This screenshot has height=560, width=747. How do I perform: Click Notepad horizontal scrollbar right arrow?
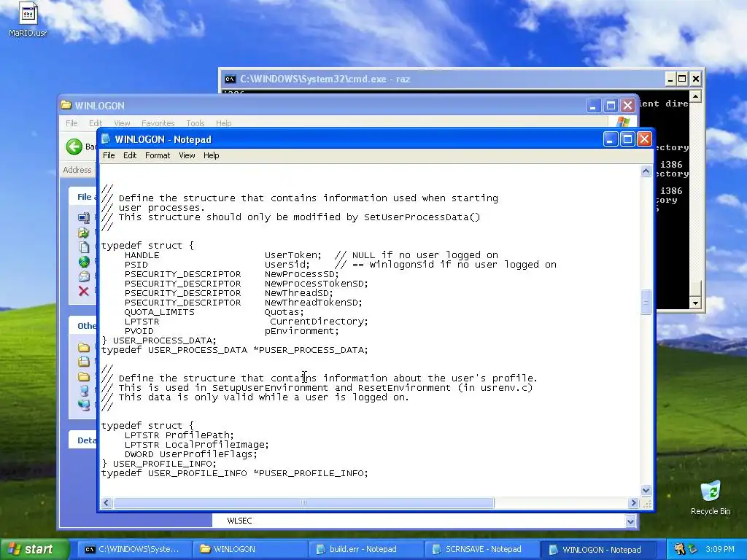[x=633, y=502]
